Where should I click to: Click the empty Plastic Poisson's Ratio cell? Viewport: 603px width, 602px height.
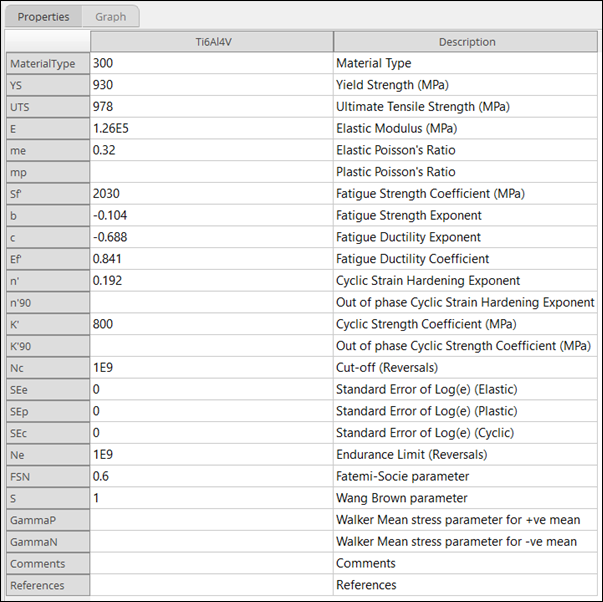click(x=211, y=172)
